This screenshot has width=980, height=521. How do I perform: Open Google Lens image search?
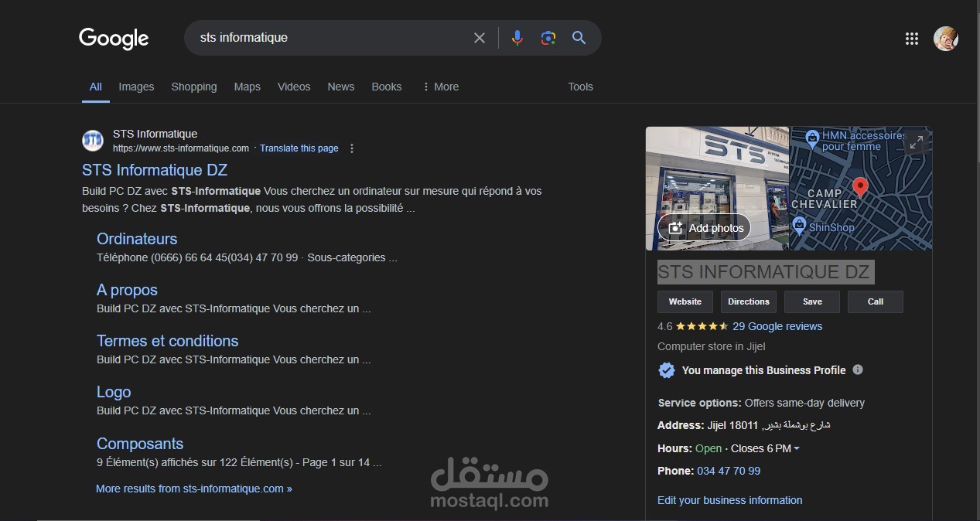coord(548,37)
